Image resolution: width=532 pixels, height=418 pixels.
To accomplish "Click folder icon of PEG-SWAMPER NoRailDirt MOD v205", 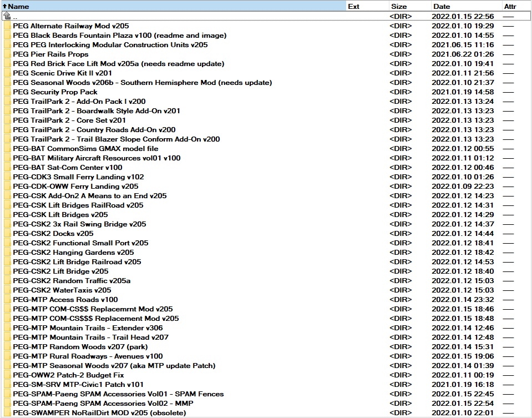I will [x=7, y=413].
